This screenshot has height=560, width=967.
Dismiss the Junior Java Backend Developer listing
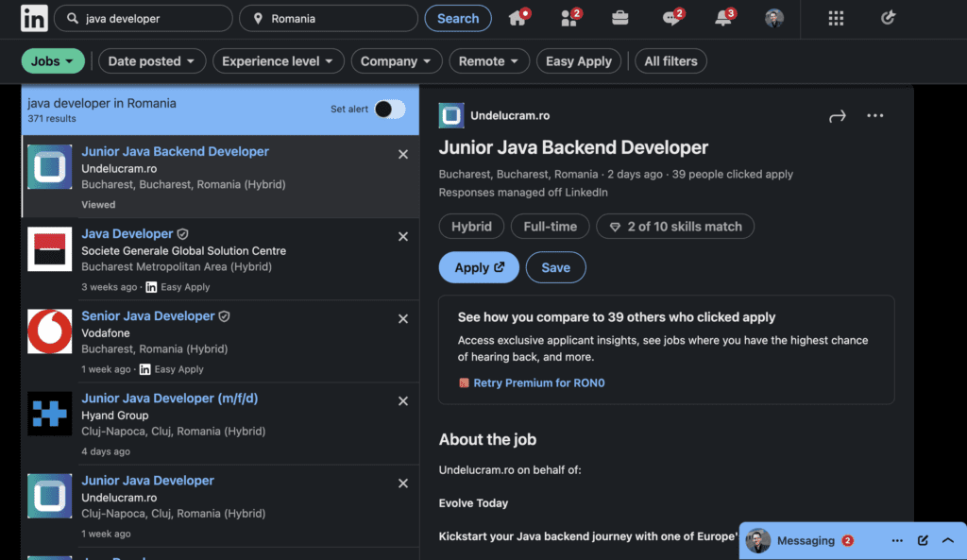click(402, 154)
